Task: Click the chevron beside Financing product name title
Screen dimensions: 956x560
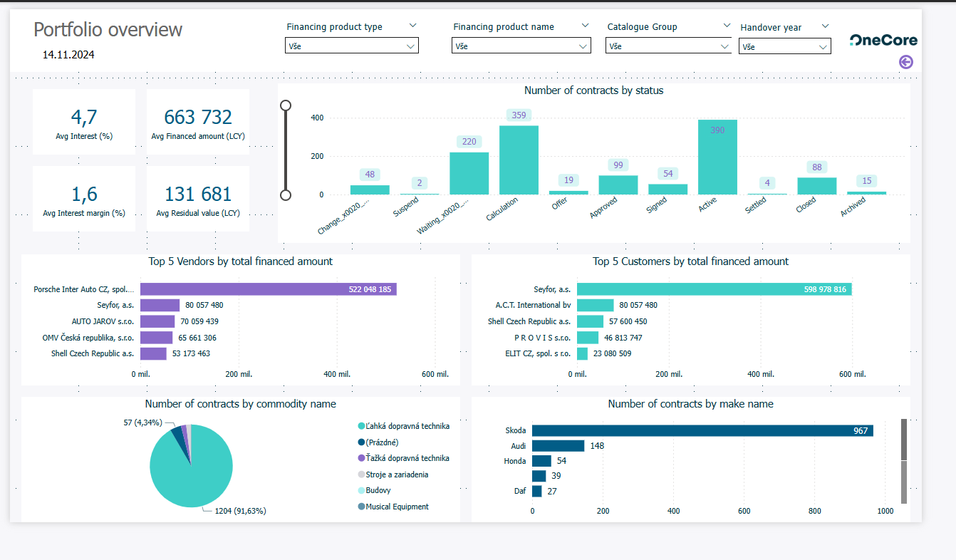Action: click(585, 26)
